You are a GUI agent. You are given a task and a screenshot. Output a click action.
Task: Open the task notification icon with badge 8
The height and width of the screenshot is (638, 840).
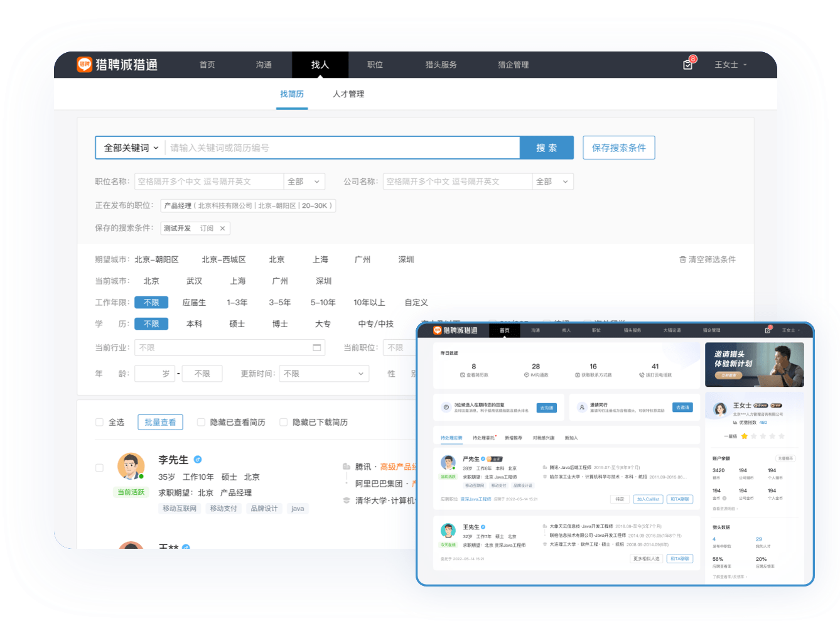pyautogui.click(x=687, y=65)
